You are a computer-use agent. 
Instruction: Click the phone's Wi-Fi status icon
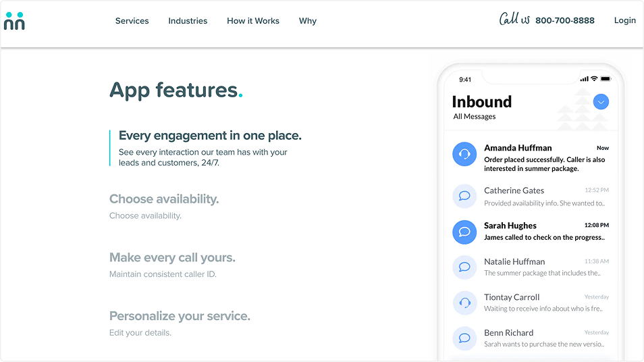[594, 78]
